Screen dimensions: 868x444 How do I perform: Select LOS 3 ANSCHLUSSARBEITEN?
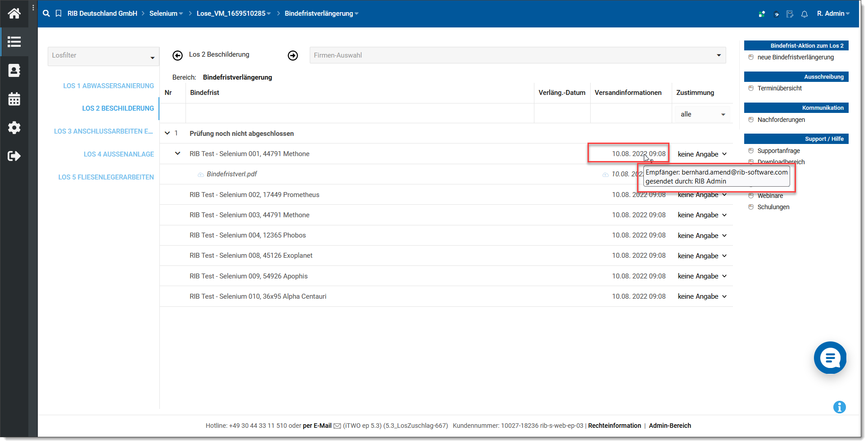click(104, 131)
